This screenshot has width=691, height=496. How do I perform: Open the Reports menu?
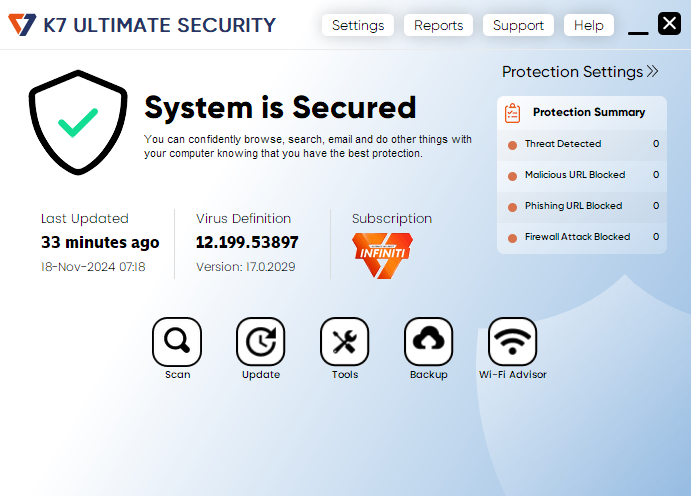438,26
